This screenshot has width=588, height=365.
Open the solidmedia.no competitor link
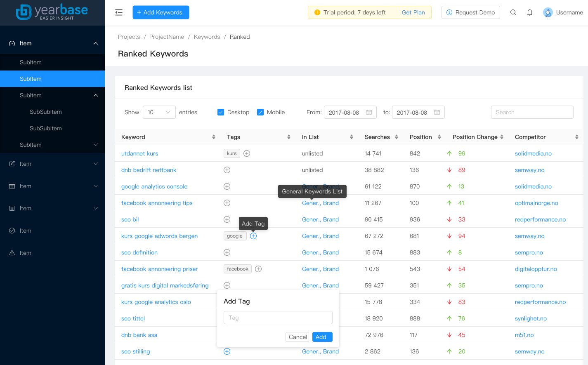(x=533, y=153)
